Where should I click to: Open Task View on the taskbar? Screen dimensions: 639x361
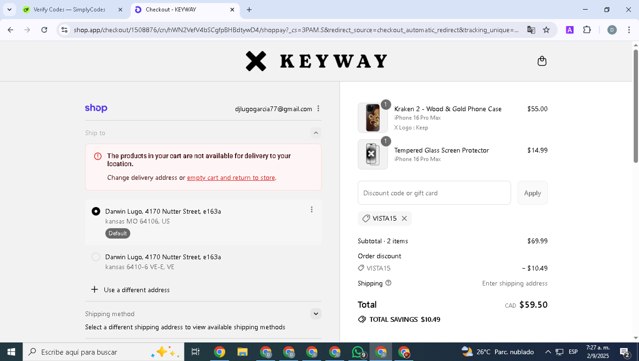pos(196,352)
